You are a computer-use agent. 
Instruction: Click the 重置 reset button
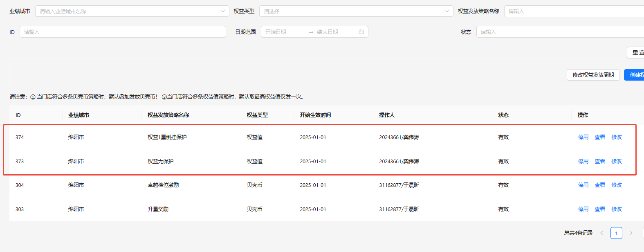[x=636, y=53]
